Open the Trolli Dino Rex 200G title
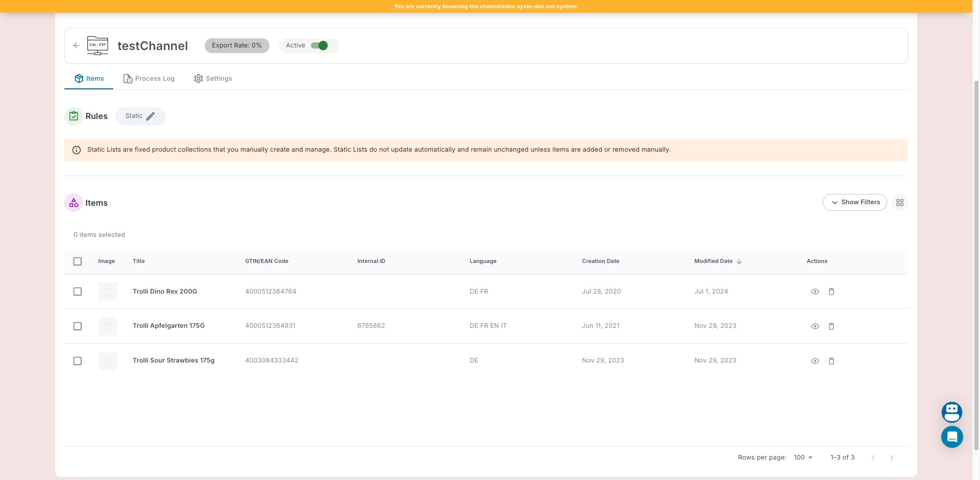 164,292
